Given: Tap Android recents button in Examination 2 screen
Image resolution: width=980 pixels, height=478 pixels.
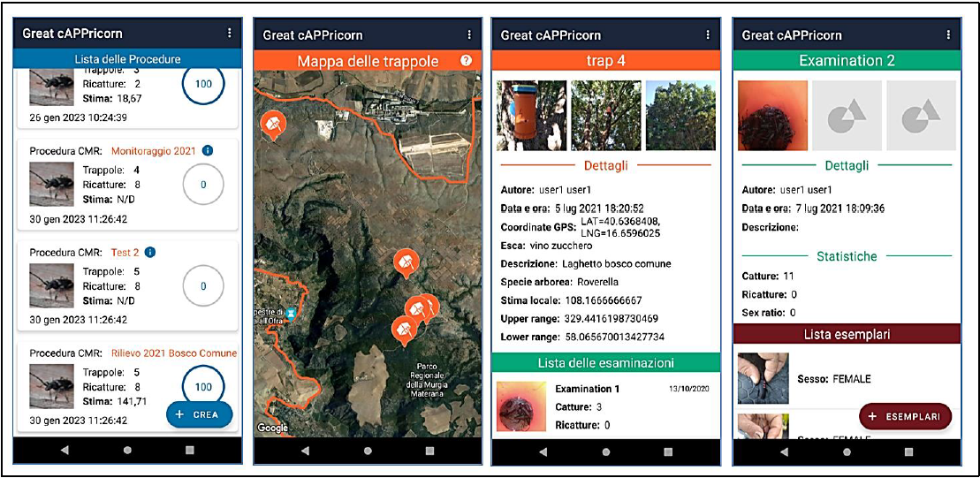Looking at the screenshot, I should tap(908, 451).
